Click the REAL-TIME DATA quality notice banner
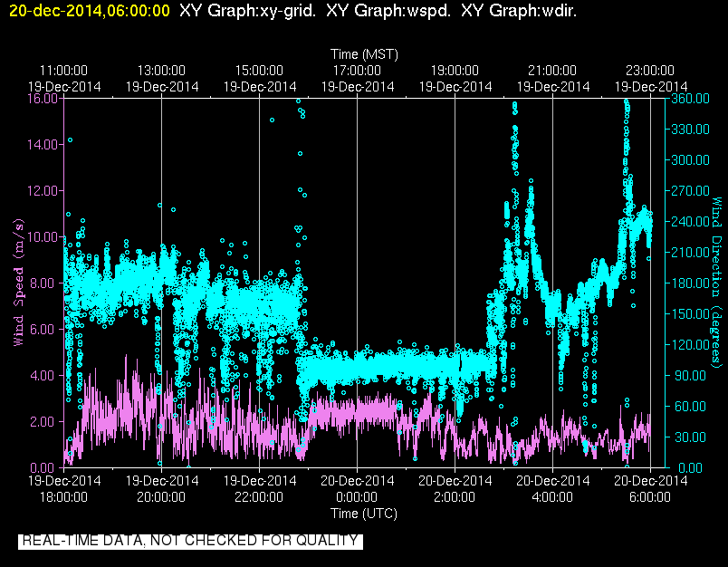Screen dimensions: 728x567 tap(190, 541)
